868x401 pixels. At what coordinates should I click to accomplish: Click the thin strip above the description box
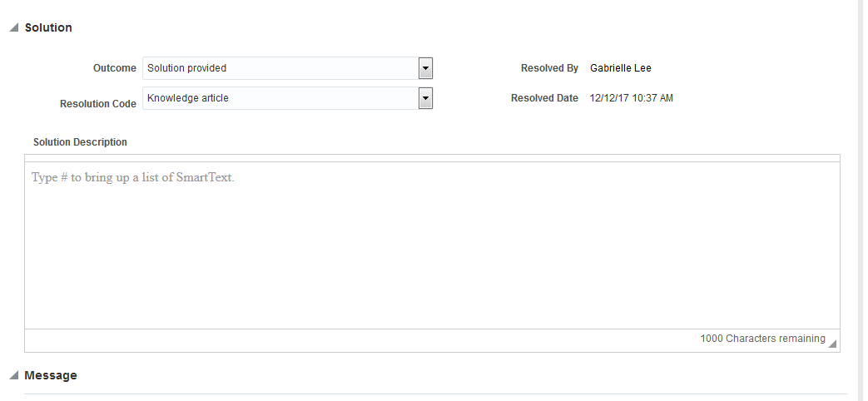coord(432,158)
